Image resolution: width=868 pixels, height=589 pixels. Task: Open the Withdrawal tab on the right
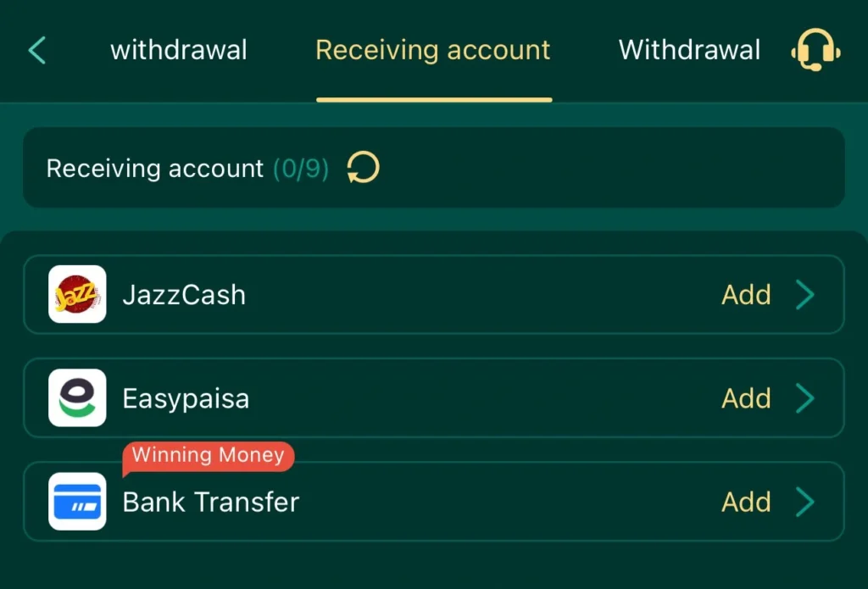point(689,50)
